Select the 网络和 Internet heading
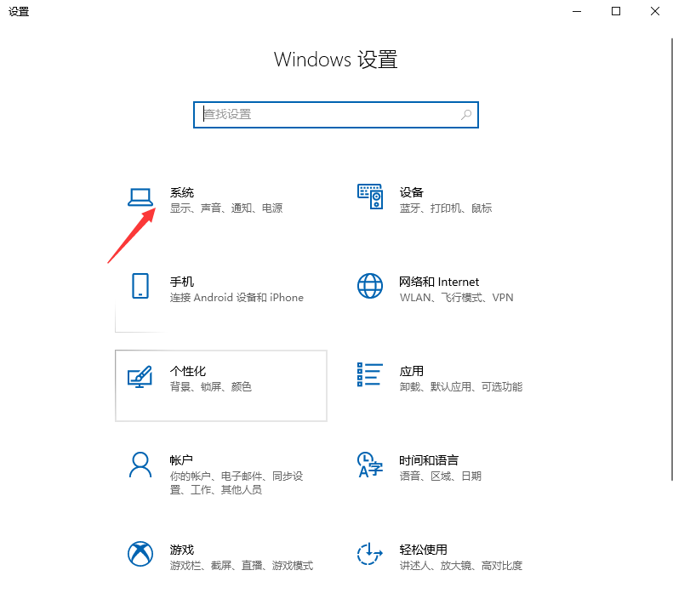This screenshot has width=673, height=616. coord(439,282)
